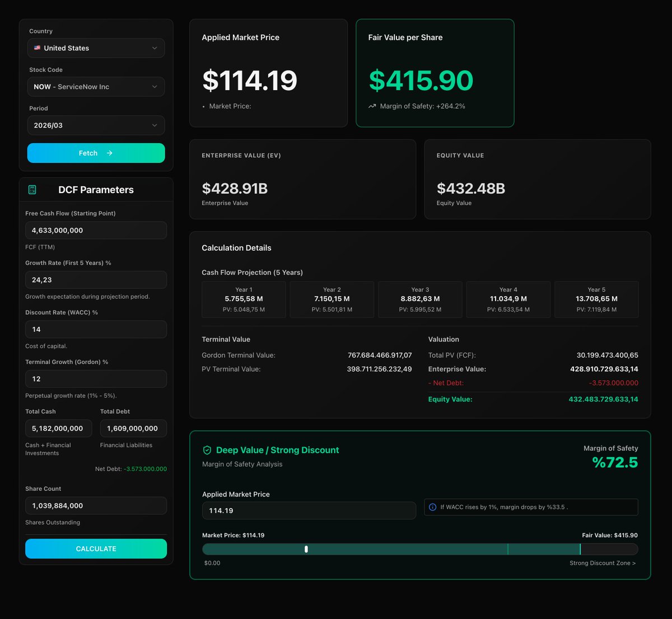Click the Margin of Safety +264.2% text
The width and height of the screenshot is (672, 619).
(423, 106)
